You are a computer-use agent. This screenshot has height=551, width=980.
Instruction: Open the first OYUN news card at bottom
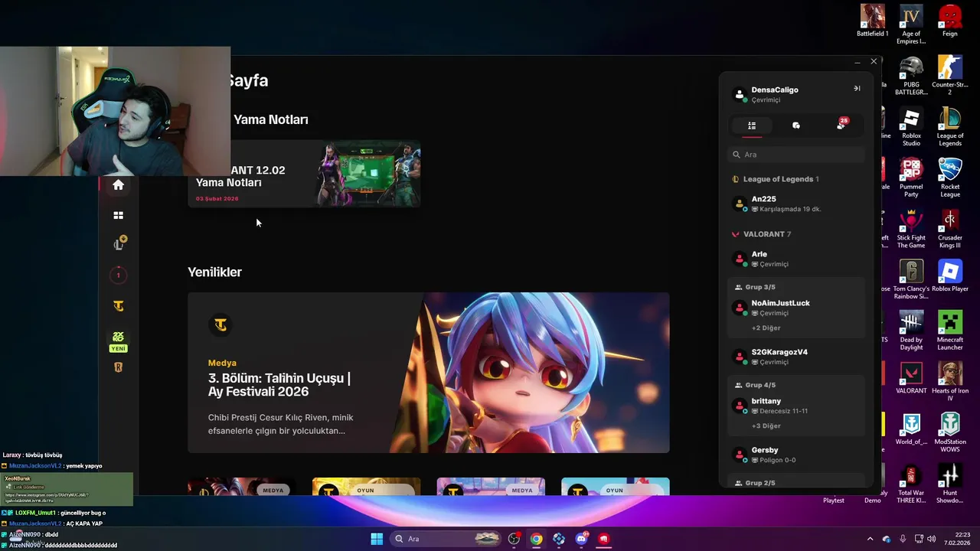point(366,487)
